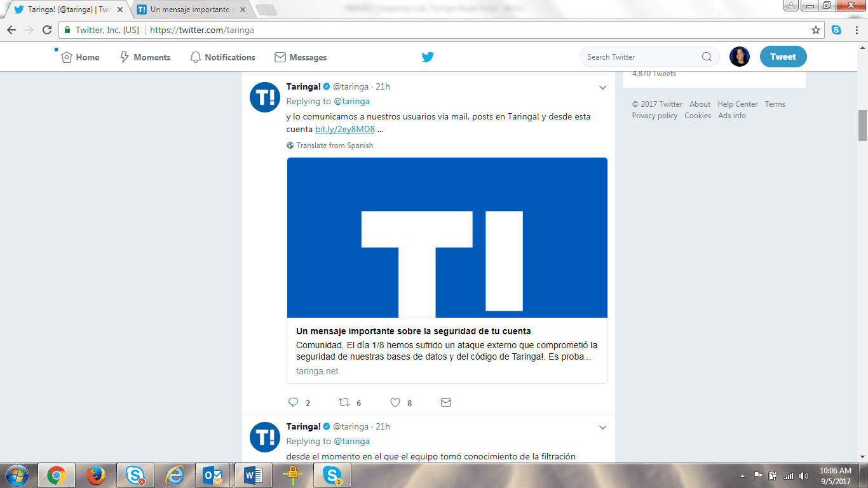Click Translate from Spanish
Image resolution: width=868 pixels, height=488 pixels.
pyautogui.click(x=334, y=146)
